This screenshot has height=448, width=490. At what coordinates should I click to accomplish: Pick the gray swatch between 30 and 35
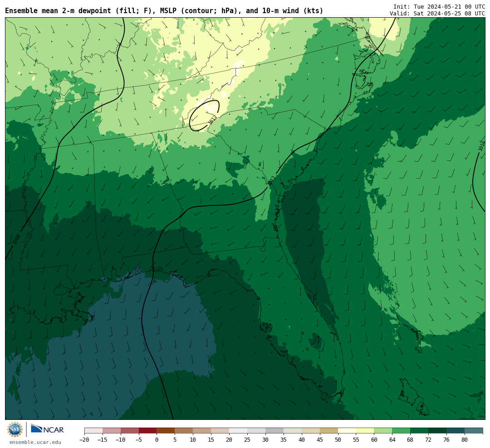click(274, 431)
